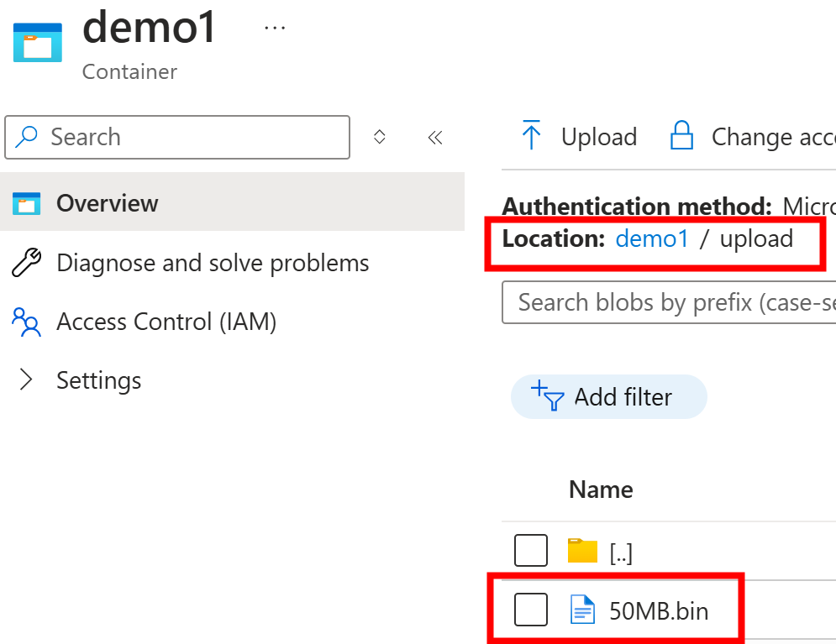Click the 50MB.bin file icon
836x644 pixels.
tap(582, 610)
